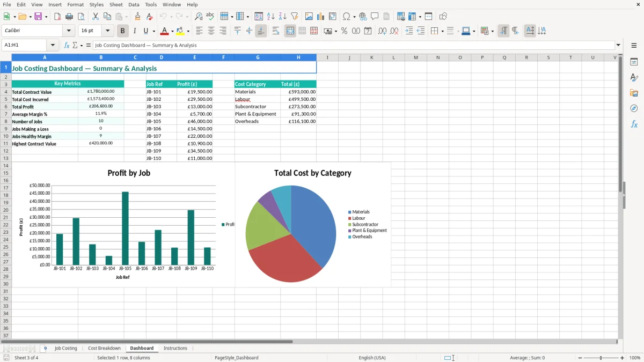Toggle Merge and Center Cells
Viewport: 644px width, 362px height.
pyautogui.click(x=290, y=31)
